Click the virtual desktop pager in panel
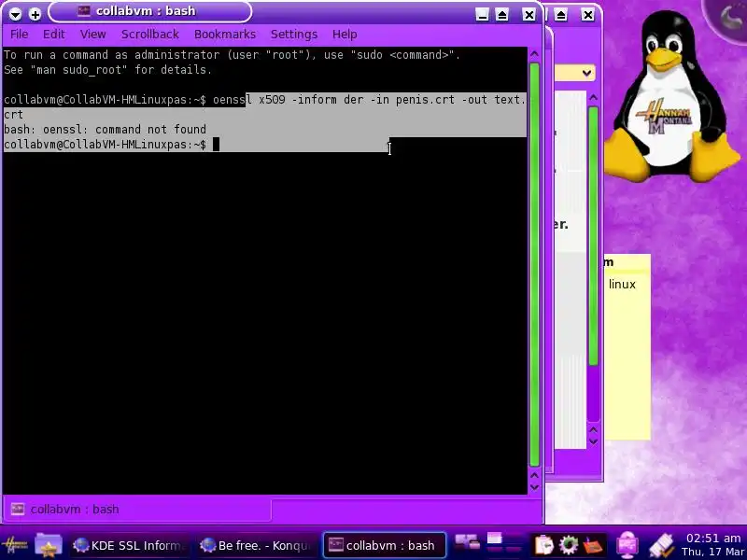 pyautogui.click(x=505, y=545)
